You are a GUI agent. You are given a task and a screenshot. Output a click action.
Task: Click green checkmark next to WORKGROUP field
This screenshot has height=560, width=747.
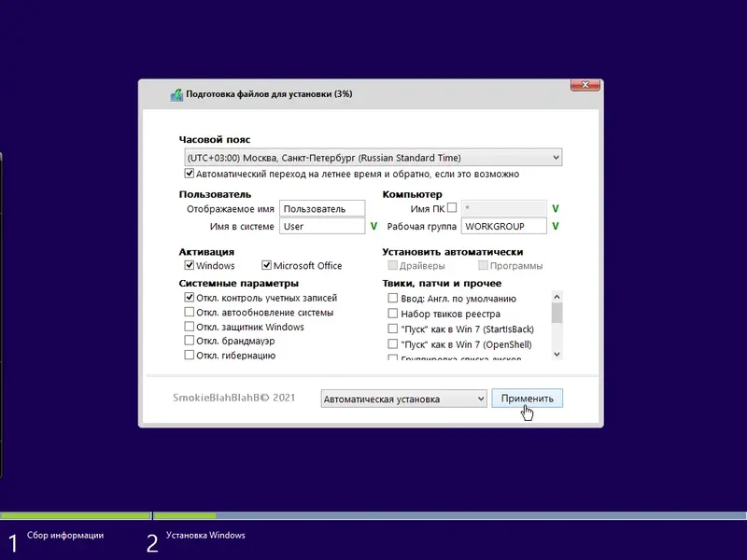(x=556, y=226)
